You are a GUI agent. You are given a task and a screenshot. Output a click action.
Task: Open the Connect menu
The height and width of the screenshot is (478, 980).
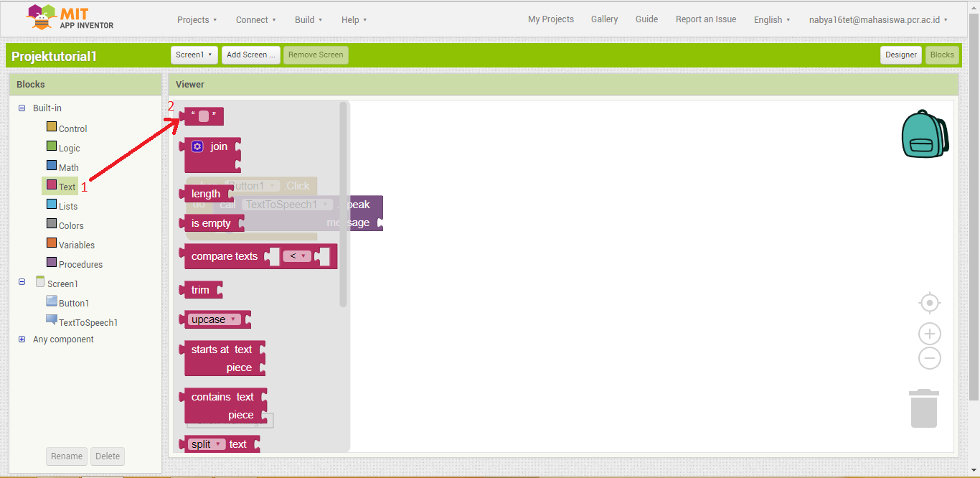click(x=256, y=19)
